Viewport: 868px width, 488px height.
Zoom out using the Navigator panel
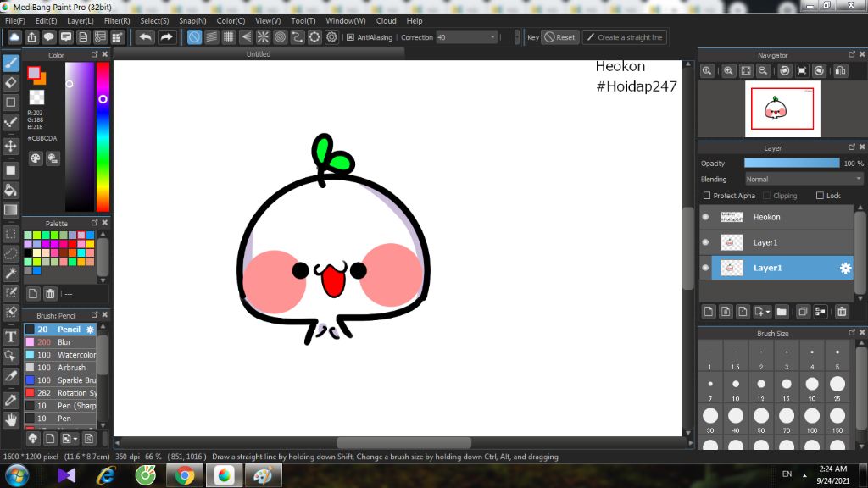coord(763,71)
